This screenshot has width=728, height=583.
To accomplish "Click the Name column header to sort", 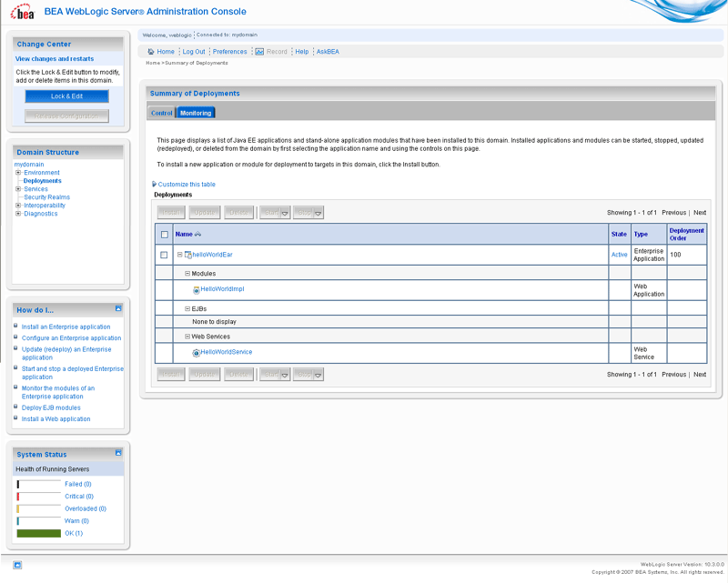I will (x=182, y=233).
